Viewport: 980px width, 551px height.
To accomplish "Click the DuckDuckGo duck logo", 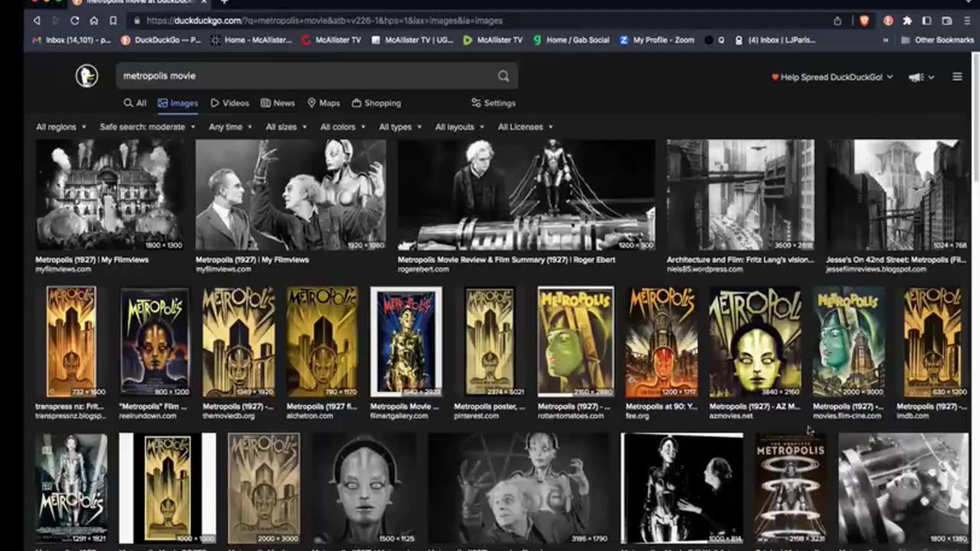I will tap(87, 76).
